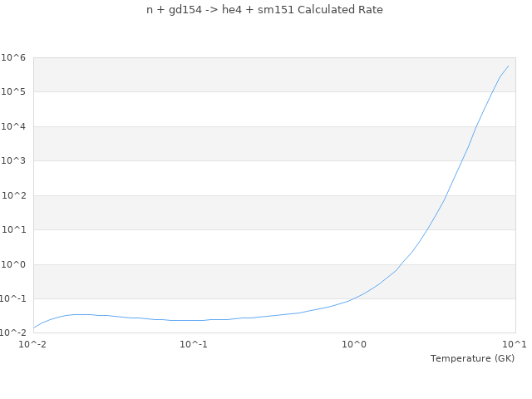The image size is (532, 399).
Task: Click the shaded band between 10^5 and 10^6
Action: click(x=274, y=75)
